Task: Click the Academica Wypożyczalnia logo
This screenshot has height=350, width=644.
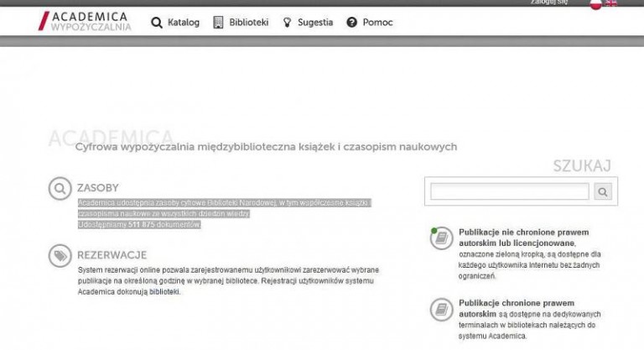Action: [x=85, y=21]
